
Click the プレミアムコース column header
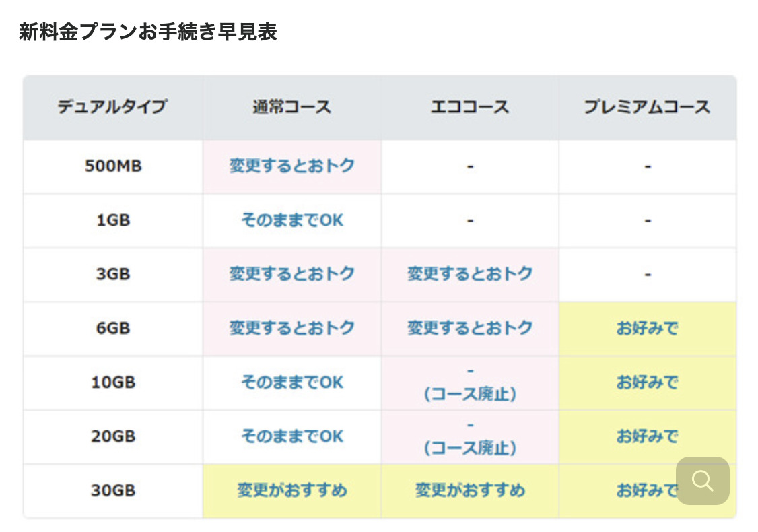[646, 107]
